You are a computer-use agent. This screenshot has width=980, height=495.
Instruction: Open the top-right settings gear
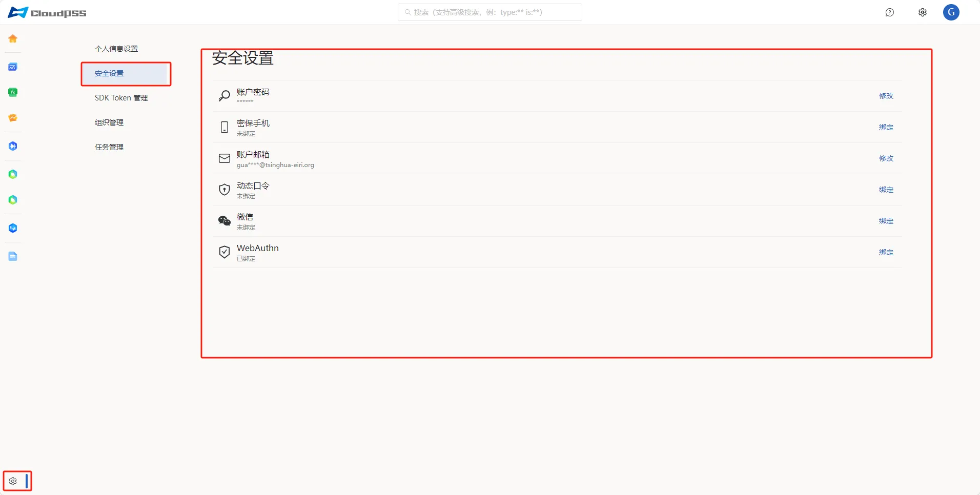pos(923,12)
